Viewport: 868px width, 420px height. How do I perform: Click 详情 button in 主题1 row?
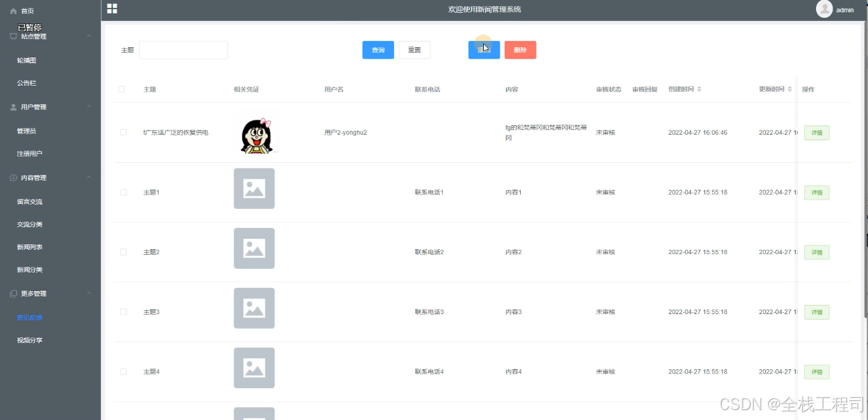[x=817, y=193]
